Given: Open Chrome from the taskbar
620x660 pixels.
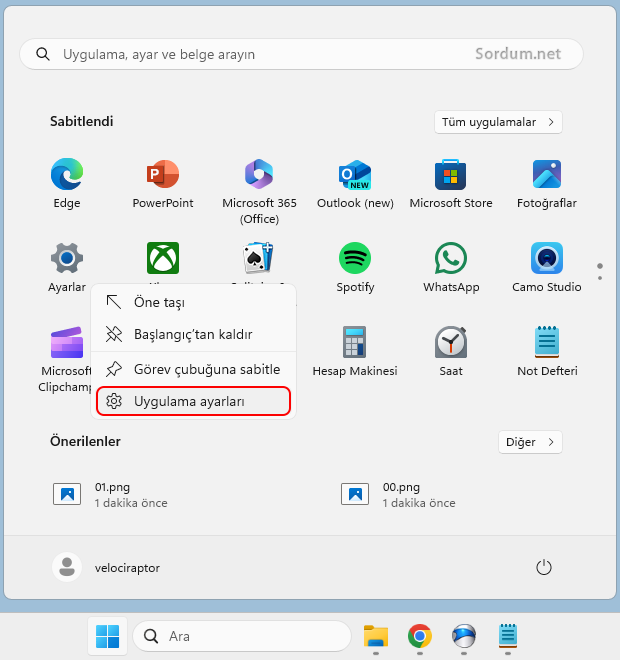Looking at the screenshot, I should click(420, 636).
